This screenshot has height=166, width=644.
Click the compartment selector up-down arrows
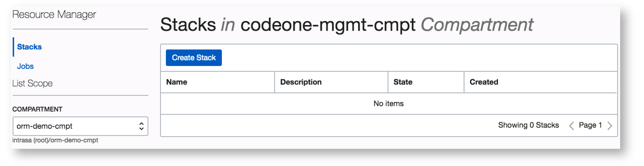click(x=141, y=126)
